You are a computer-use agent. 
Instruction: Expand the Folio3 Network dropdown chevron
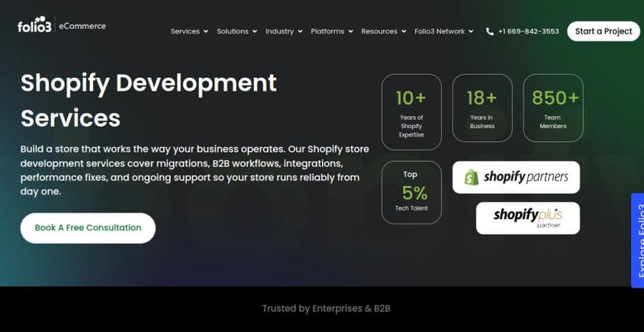471,31
